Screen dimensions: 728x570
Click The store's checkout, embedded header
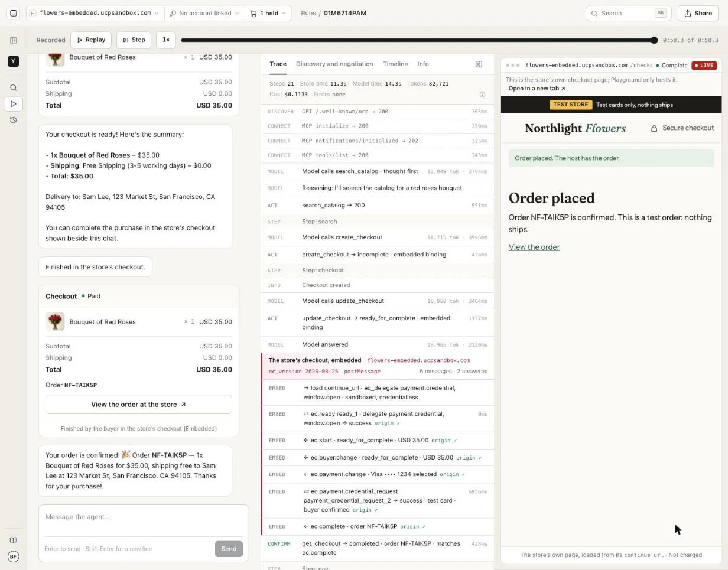coord(378,366)
